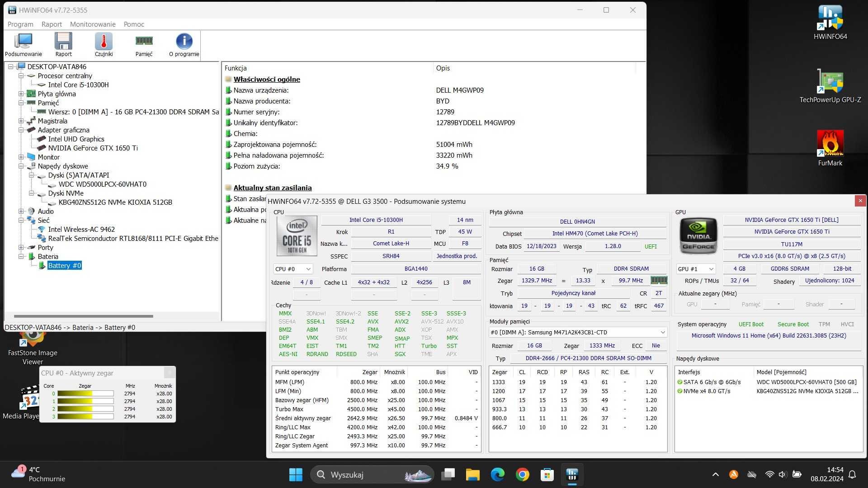Open Czujniki thermometer sensors icon
Image resolution: width=868 pixels, height=488 pixels.
pos(104,44)
